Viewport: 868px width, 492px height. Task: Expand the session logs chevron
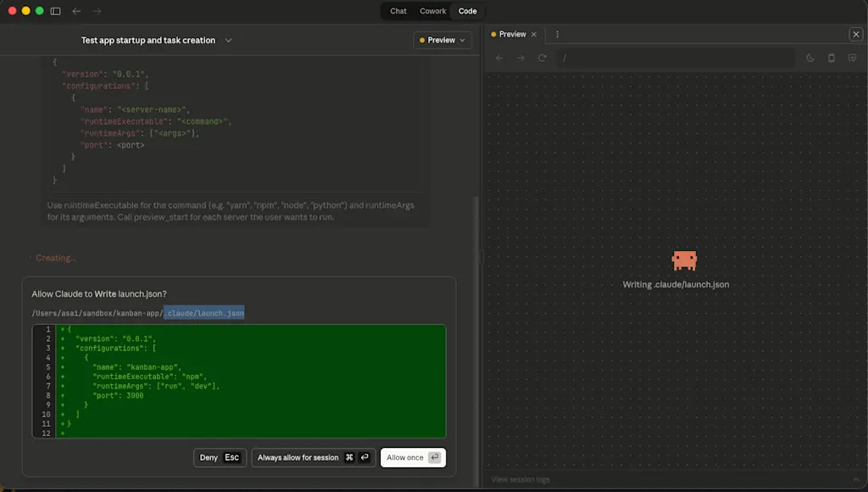[856, 480]
